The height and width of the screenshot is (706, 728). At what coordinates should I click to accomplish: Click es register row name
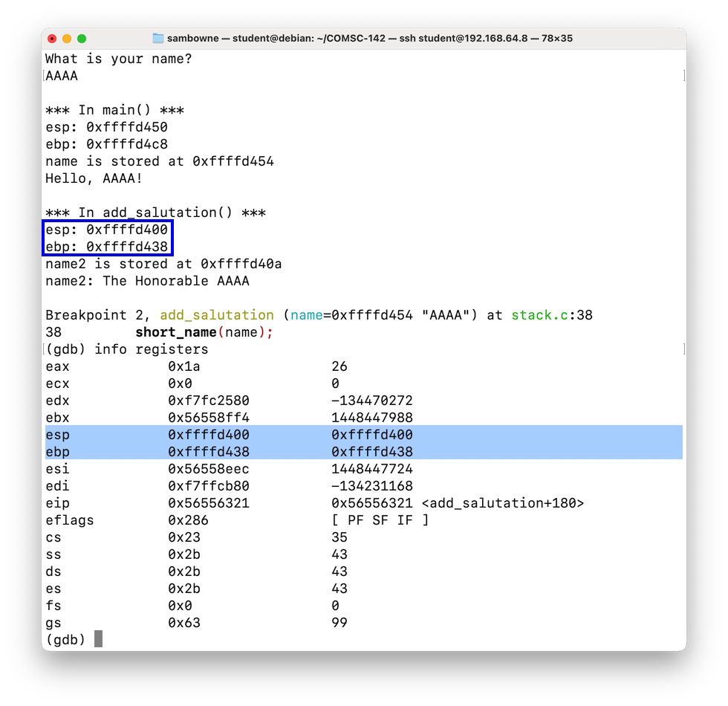[53, 589]
